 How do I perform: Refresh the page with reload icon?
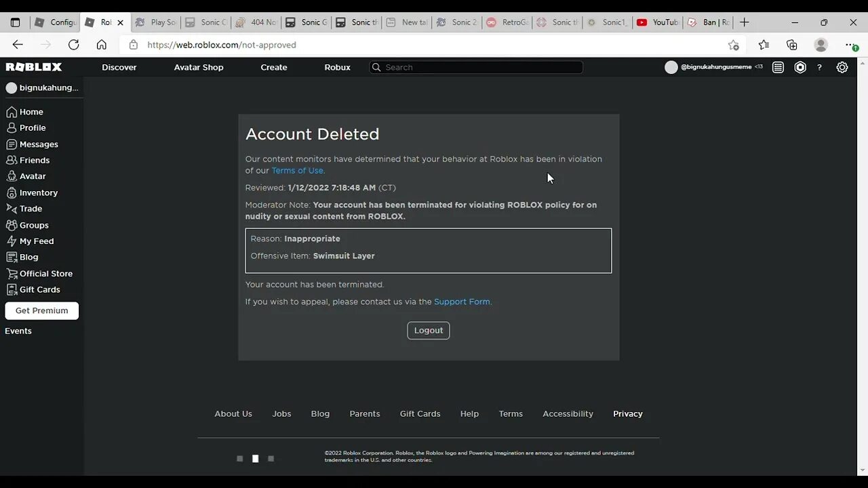73,45
